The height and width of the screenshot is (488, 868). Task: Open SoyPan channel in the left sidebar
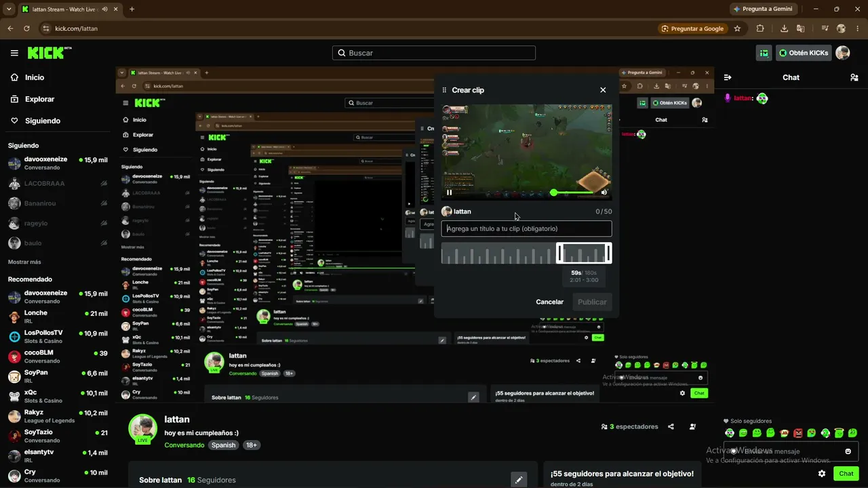point(58,376)
